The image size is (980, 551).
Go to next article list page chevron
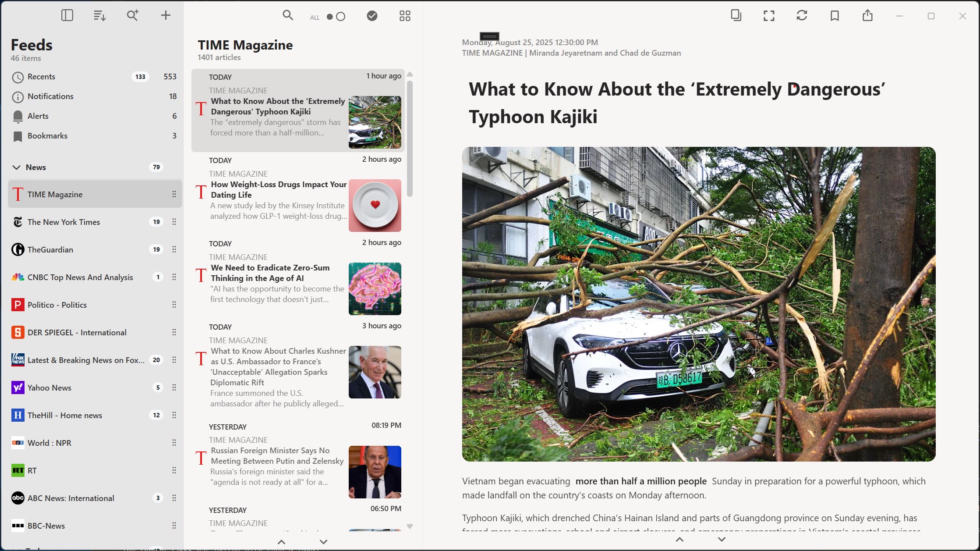(x=323, y=542)
